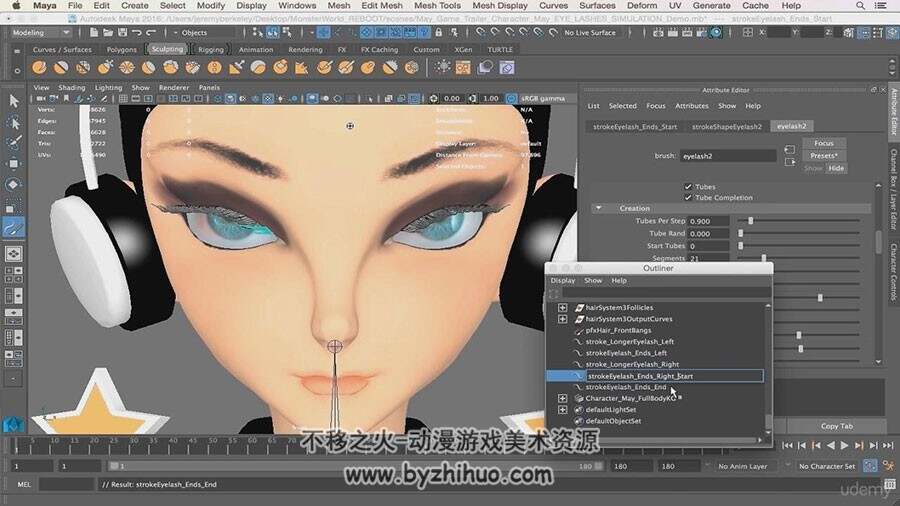This screenshot has width=900, height=506.
Task: Click the brush output connection icon
Action: click(790, 162)
